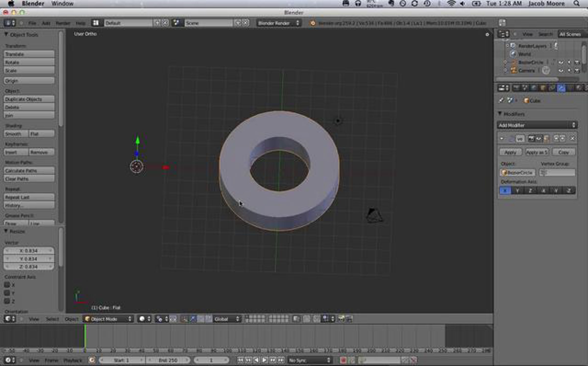The width and height of the screenshot is (588, 366).
Task: Select Y as the deformation axis
Action: 517,190
